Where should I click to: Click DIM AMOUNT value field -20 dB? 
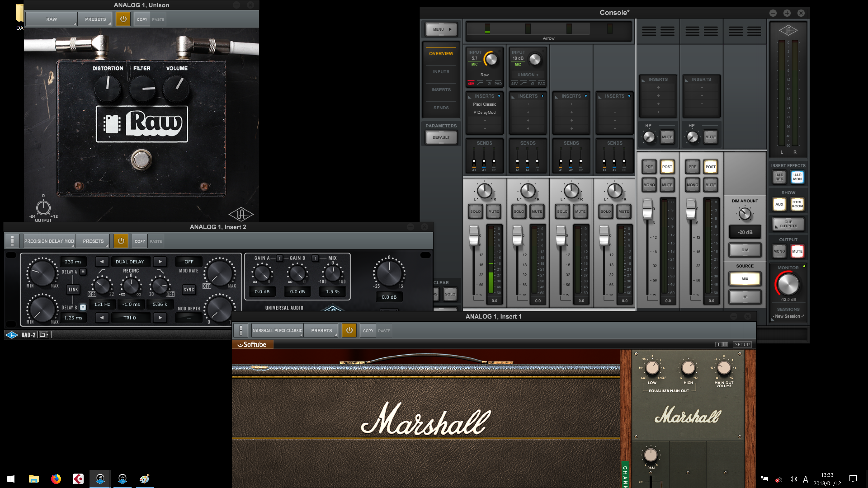click(x=745, y=232)
